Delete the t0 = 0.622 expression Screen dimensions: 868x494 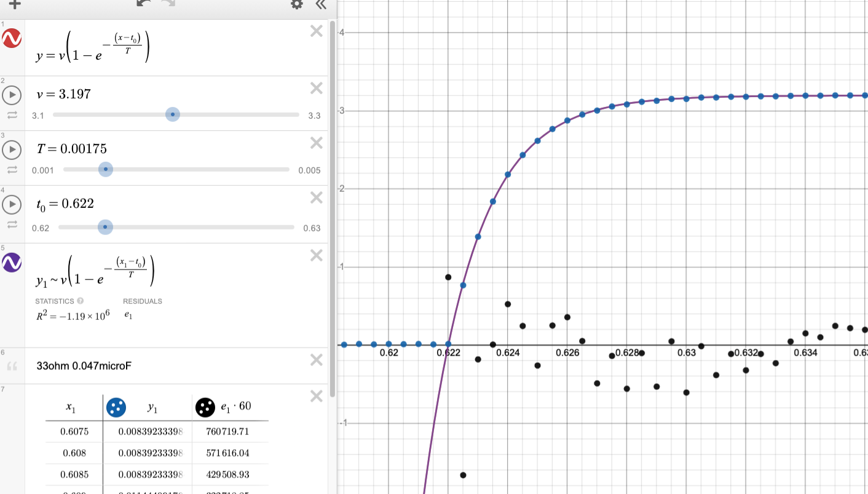coord(317,197)
